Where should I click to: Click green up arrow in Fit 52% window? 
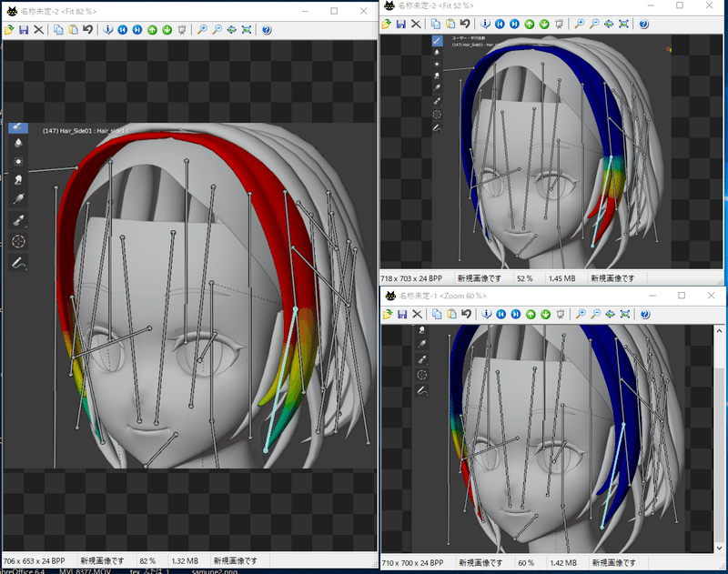(x=530, y=25)
